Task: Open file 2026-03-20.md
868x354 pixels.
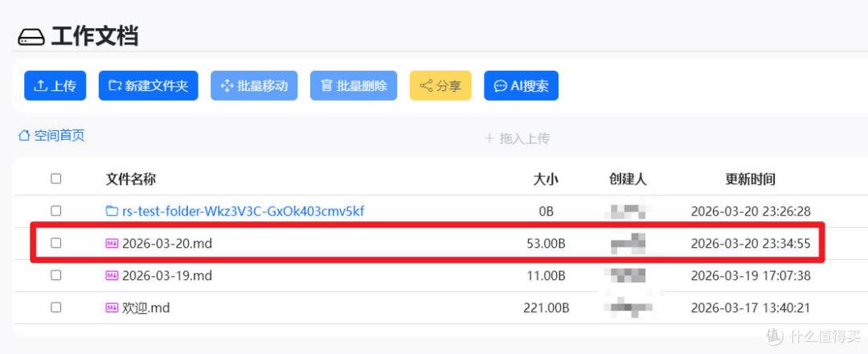Action: coord(167,243)
